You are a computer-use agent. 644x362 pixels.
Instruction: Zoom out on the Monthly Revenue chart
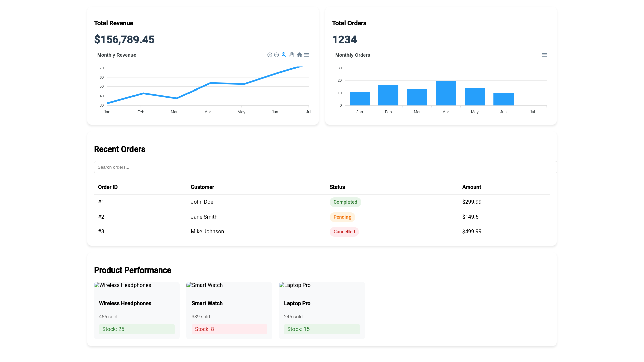[x=276, y=55]
